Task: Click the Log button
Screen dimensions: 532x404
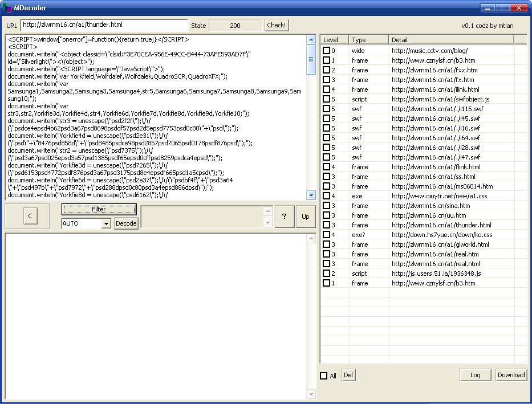Action: coord(475,375)
